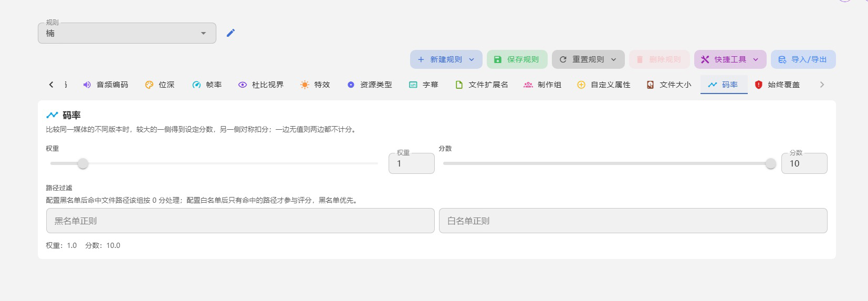Switch to the 字幕 tab

[424, 85]
